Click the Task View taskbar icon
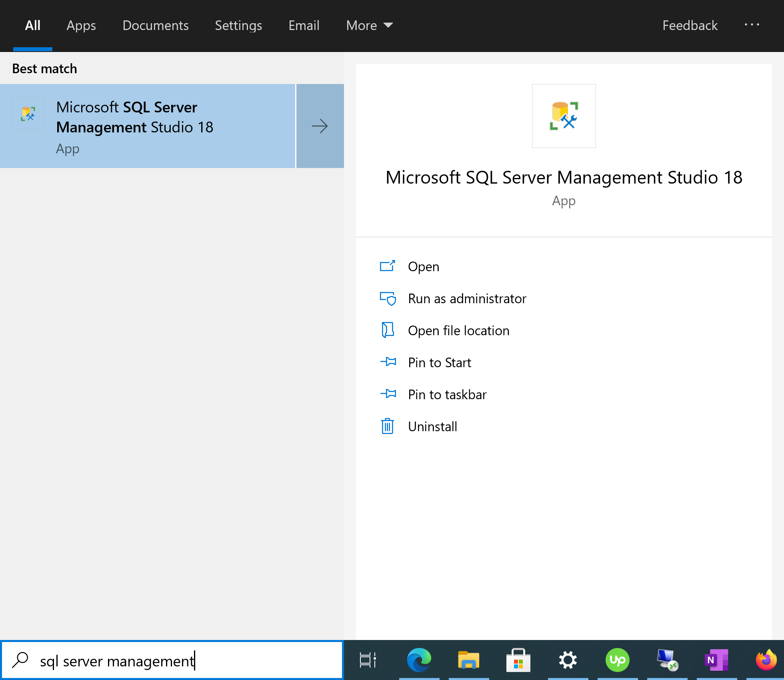This screenshot has height=680, width=784. pos(368,660)
